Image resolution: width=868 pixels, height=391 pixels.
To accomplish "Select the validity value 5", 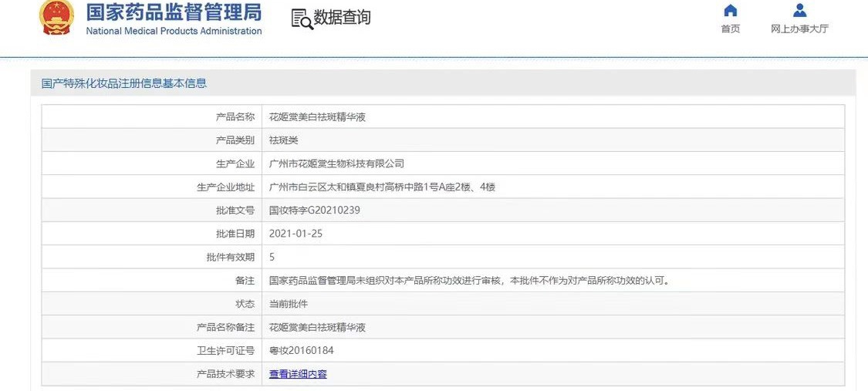I will (272, 257).
